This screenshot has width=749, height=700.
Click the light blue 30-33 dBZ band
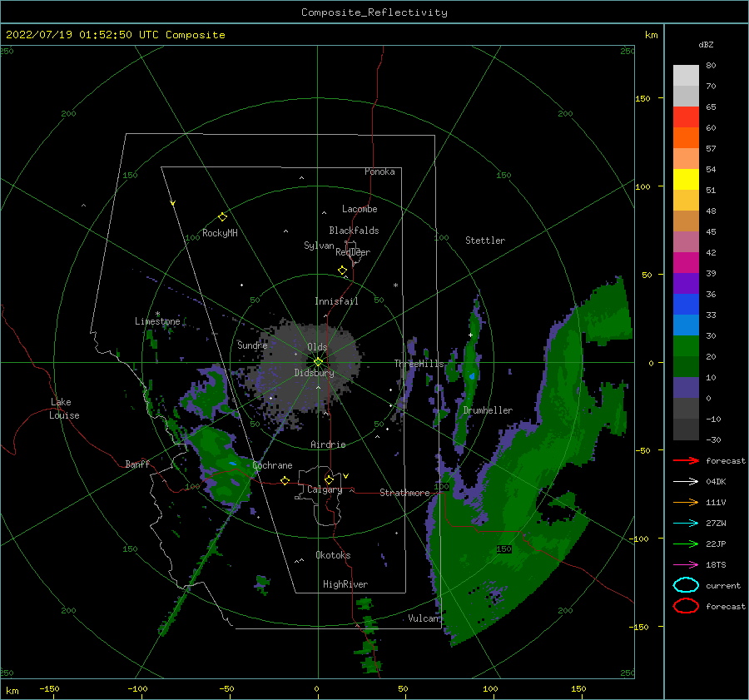click(x=686, y=325)
